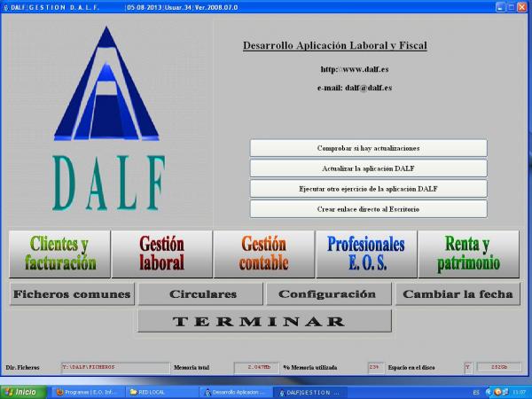Click Ejecutar otro ejercicio de la aplicación button
This screenshot has height=399, width=532.
tap(369, 189)
